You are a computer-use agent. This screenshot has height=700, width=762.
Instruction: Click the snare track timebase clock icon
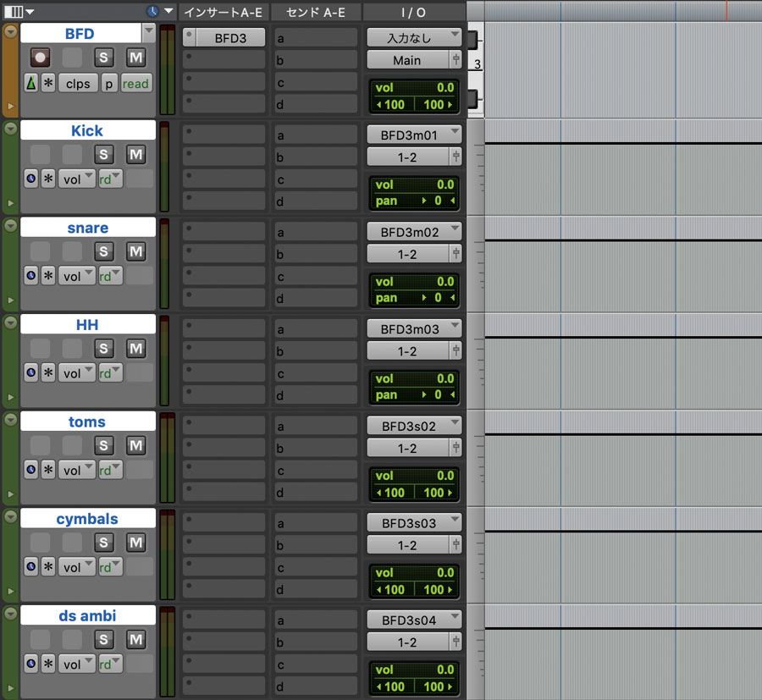click(31, 276)
